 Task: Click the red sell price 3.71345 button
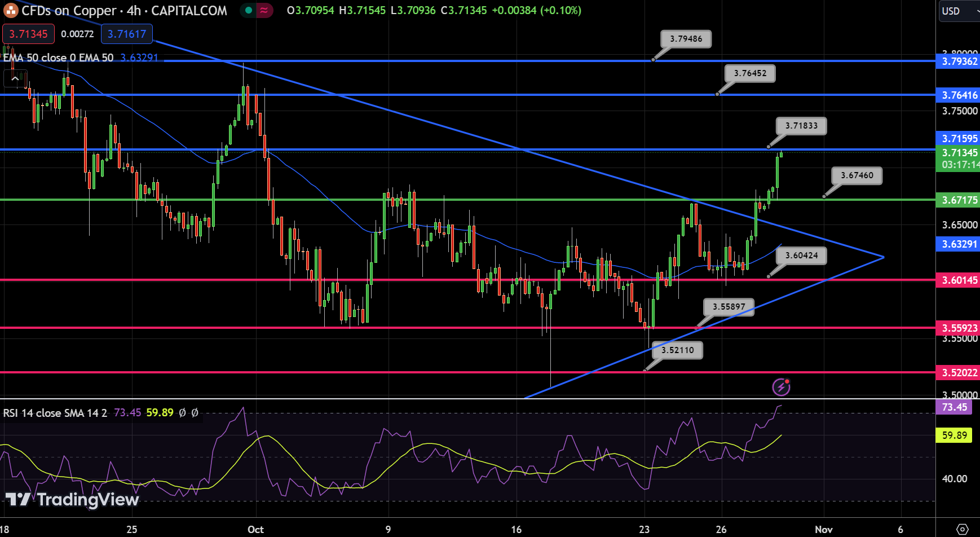(29, 34)
